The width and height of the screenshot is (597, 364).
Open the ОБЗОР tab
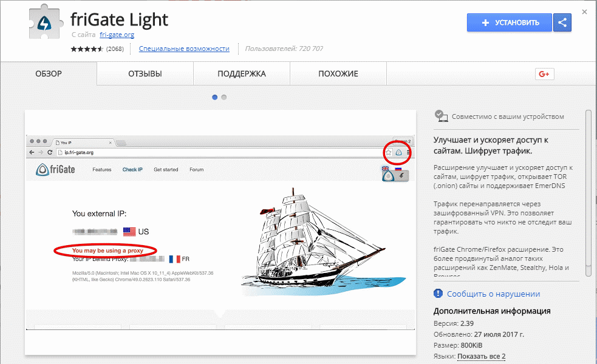[x=49, y=74]
